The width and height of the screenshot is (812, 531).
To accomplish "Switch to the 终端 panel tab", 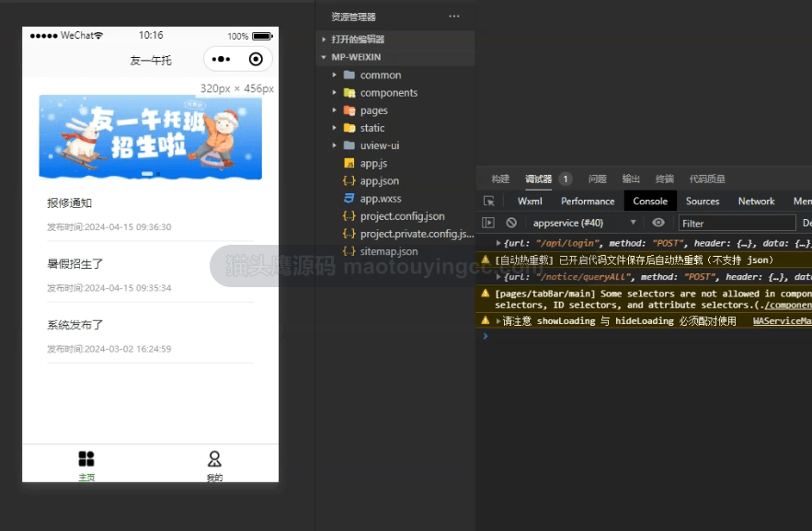I will coord(665,179).
